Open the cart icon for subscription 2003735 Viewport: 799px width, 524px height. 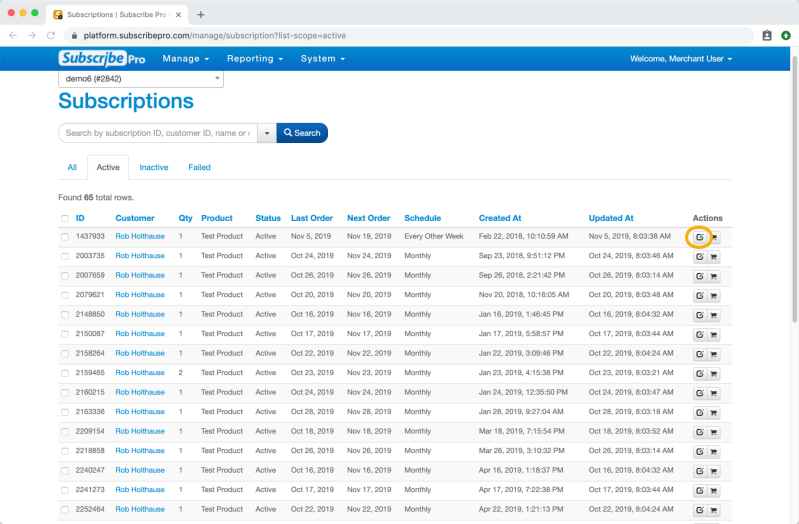[x=714, y=257]
